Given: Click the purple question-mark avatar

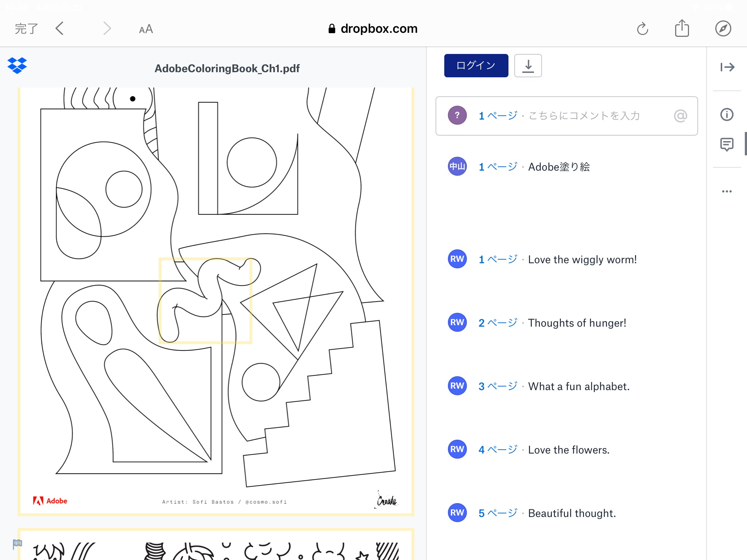Looking at the screenshot, I should 457,115.
